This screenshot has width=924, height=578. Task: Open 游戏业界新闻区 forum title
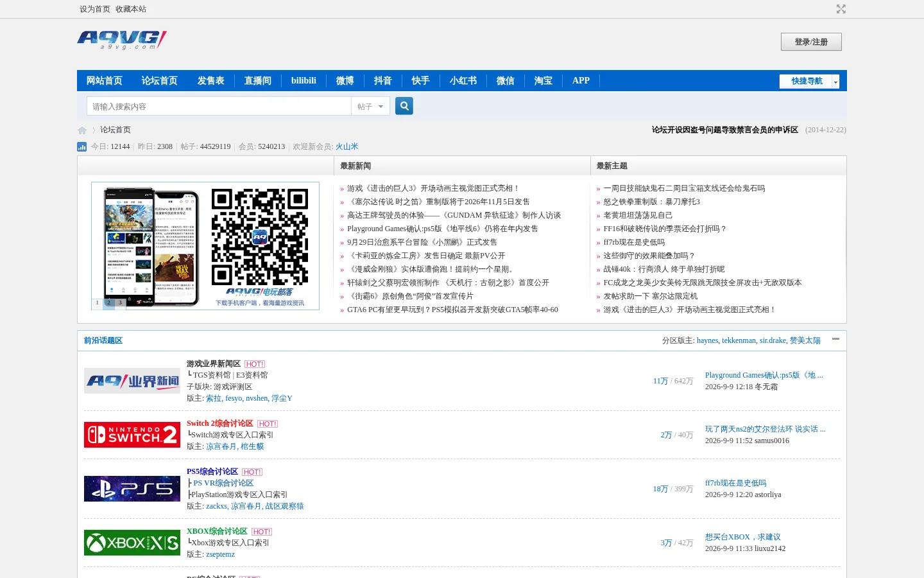(214, 364)
